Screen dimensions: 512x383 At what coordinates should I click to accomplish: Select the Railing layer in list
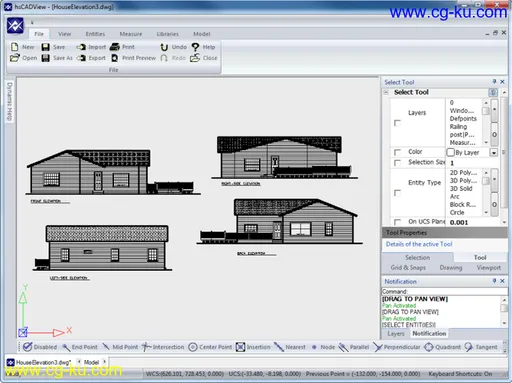click(458, 127)
